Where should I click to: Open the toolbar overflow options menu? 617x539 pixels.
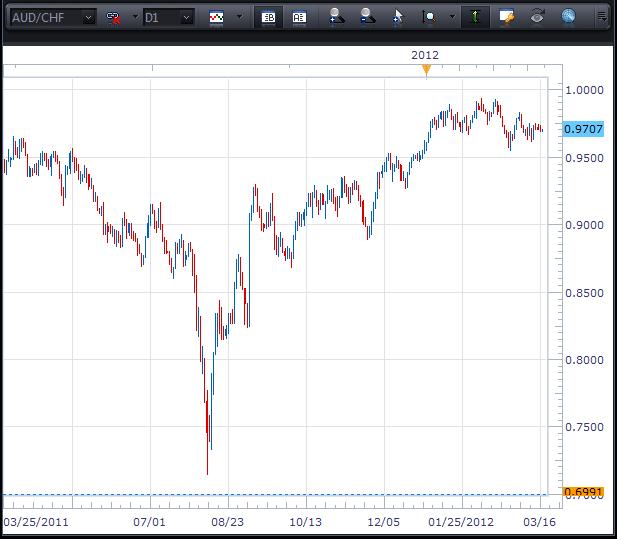pyautogui.click(x=602, y=17)
